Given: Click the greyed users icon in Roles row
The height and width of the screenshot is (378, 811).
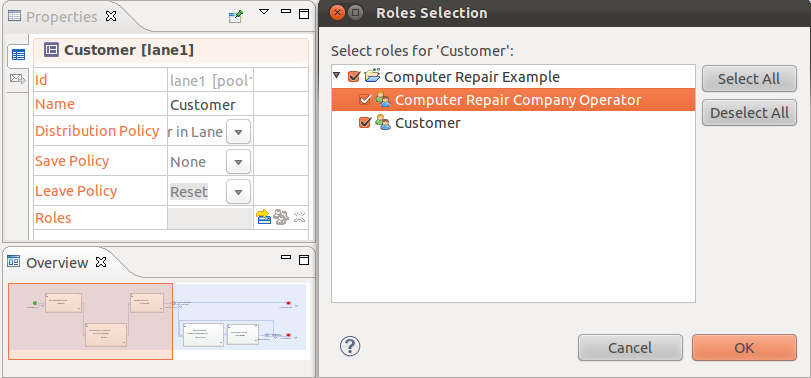Looking at the screenshot, I should [x=281, y=217].
